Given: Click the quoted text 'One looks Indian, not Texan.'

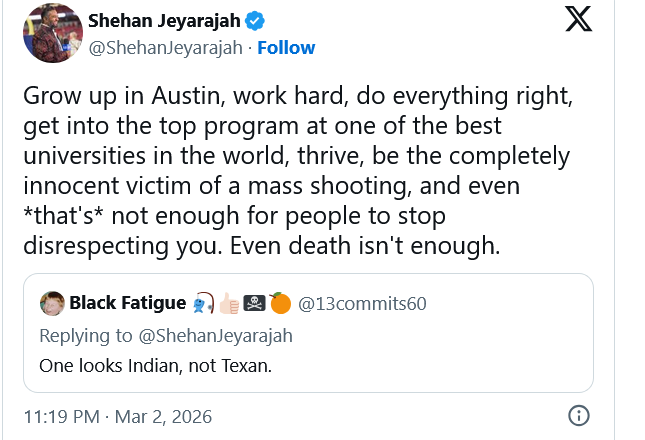Looking at the screenshot, I should click(x=155, y=364).
